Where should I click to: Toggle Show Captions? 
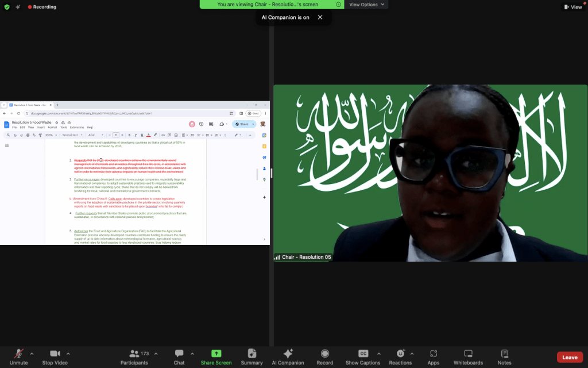click(x=363, y=356)
